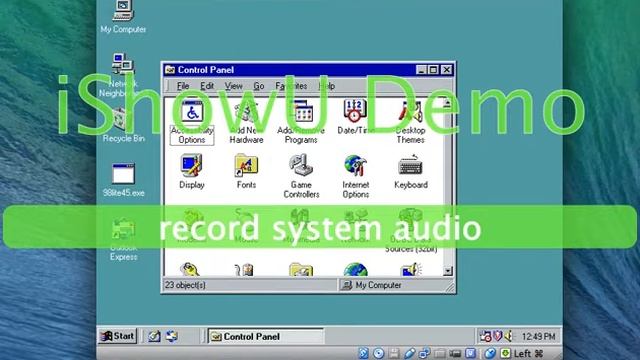Open the Favorites menu
The width and height of the screenshot is (640, 360).
pyautogui.click(x=291, y=86)
